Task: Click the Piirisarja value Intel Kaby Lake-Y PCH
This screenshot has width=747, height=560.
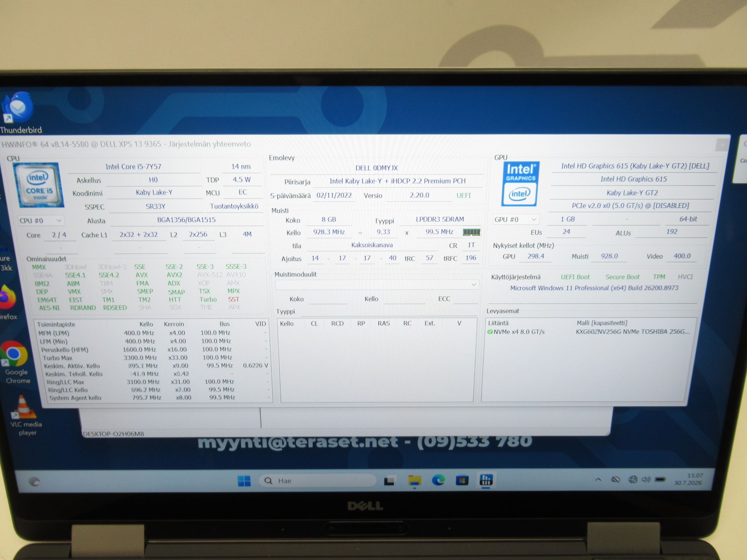Action: pyautogui.click(x=398, y=181)
